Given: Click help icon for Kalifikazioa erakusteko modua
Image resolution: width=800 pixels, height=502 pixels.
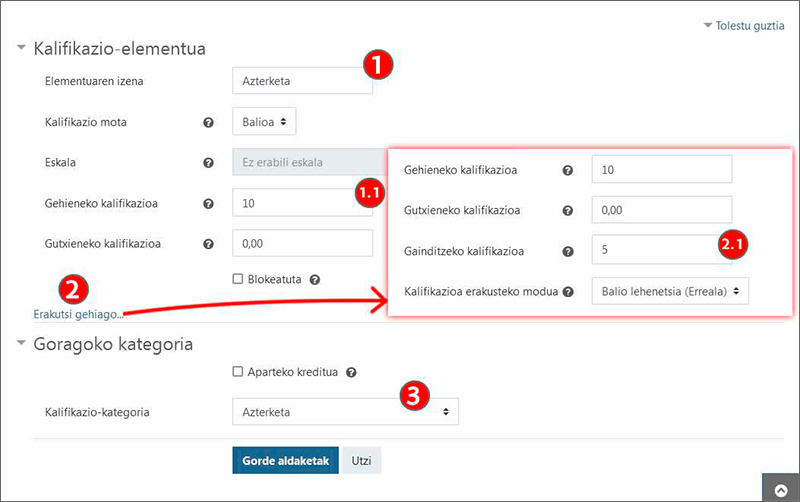Looking at the screenshot, I should (x=568, y=292).
